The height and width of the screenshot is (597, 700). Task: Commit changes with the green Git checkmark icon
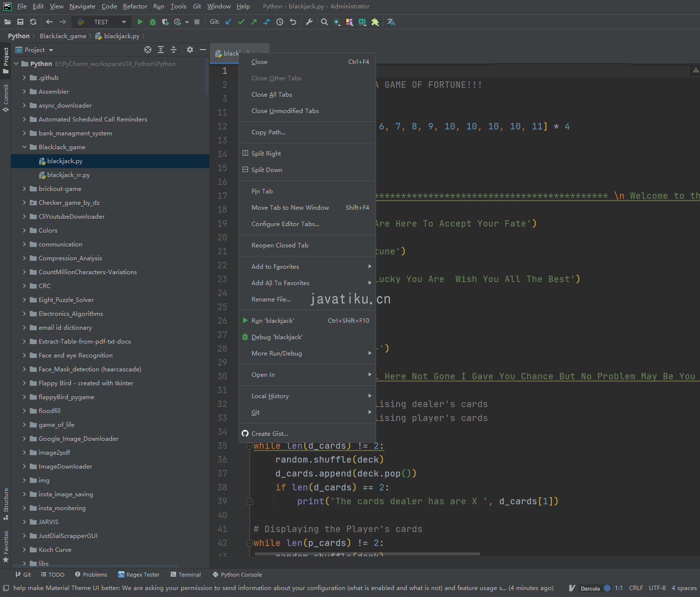242,22
